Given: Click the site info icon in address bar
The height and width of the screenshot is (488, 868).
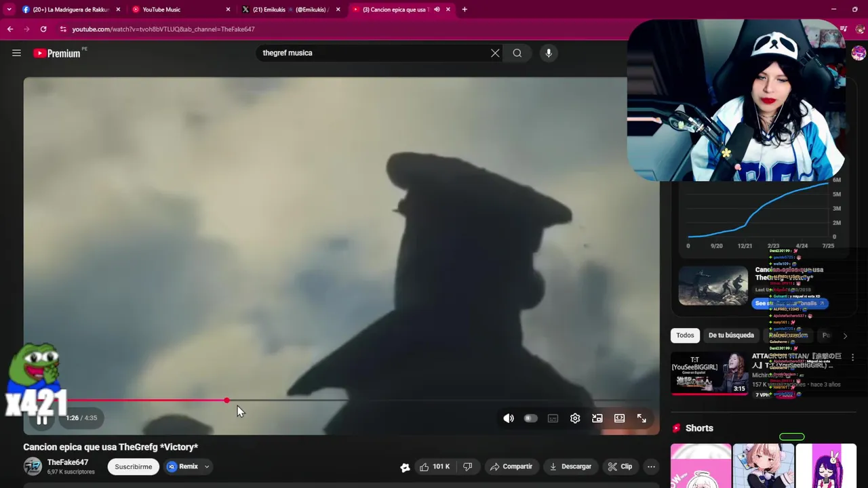Looking at the screenshot, I should pos(63,29).
